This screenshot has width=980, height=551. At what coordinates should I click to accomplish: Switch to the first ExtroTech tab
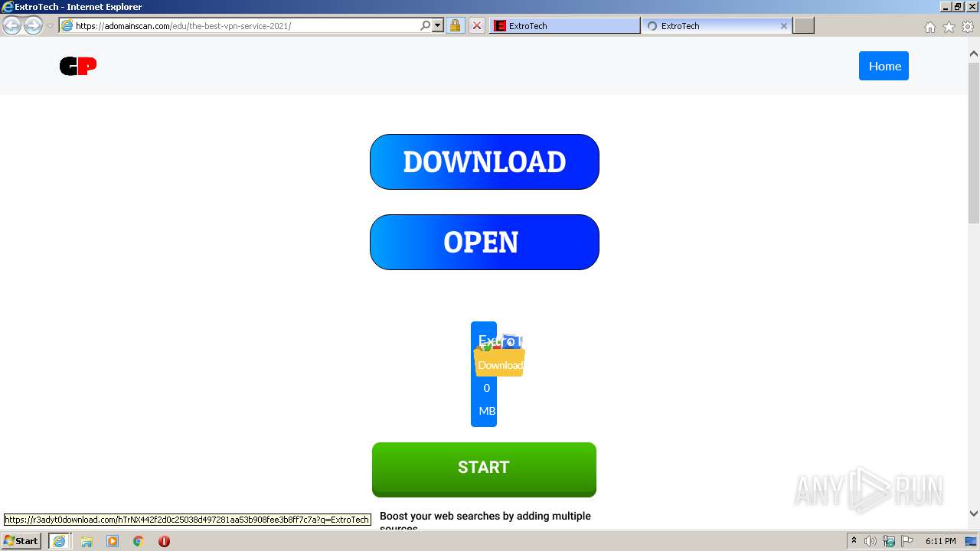tap(564, 25)
